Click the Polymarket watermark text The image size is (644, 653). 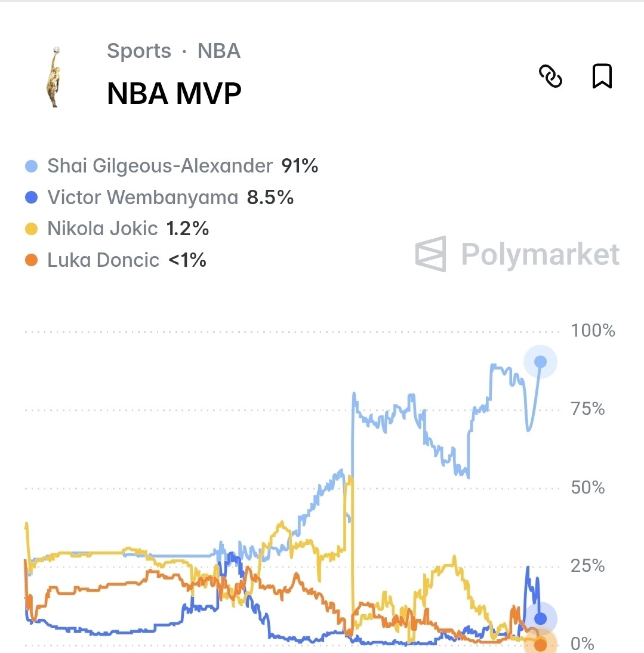[x=540, y=254]
